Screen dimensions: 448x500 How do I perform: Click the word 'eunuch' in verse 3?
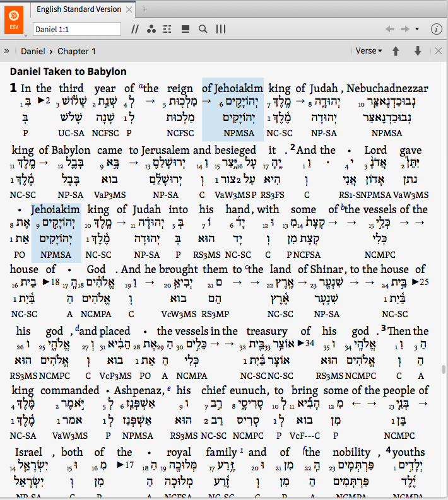click(247, 390)
